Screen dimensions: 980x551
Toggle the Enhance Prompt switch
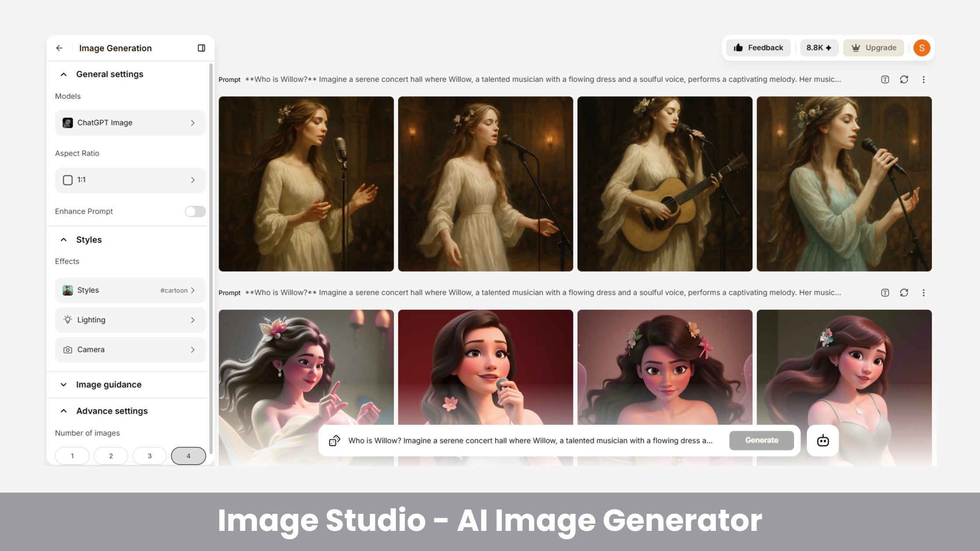coord(195,212)
